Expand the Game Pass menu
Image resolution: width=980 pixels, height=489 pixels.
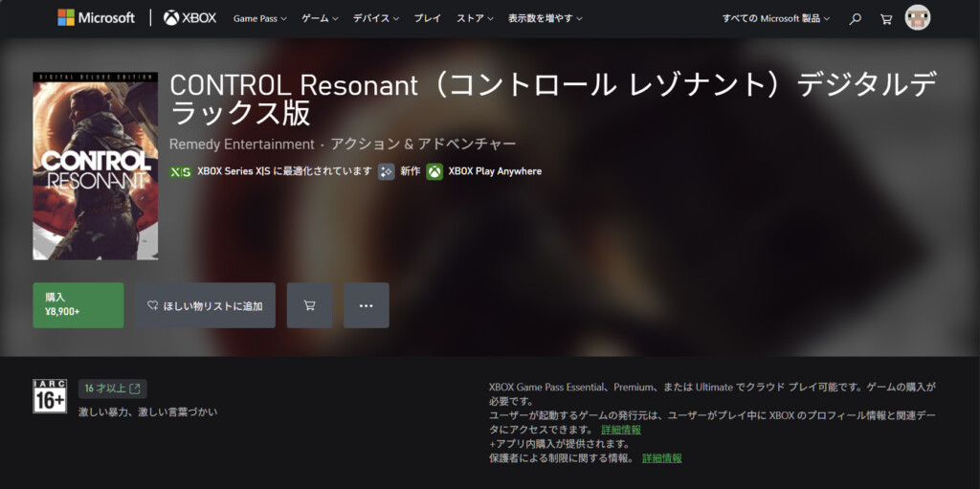pos(260,18)
